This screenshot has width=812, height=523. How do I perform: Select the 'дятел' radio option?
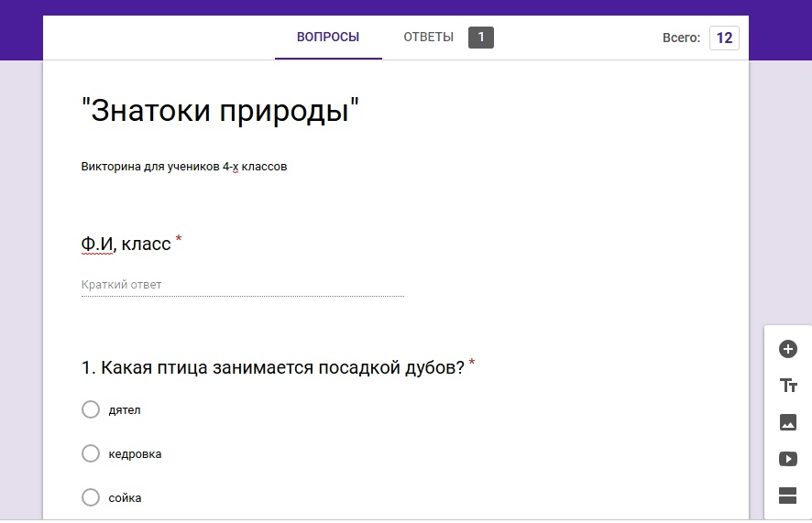(91, 409)
